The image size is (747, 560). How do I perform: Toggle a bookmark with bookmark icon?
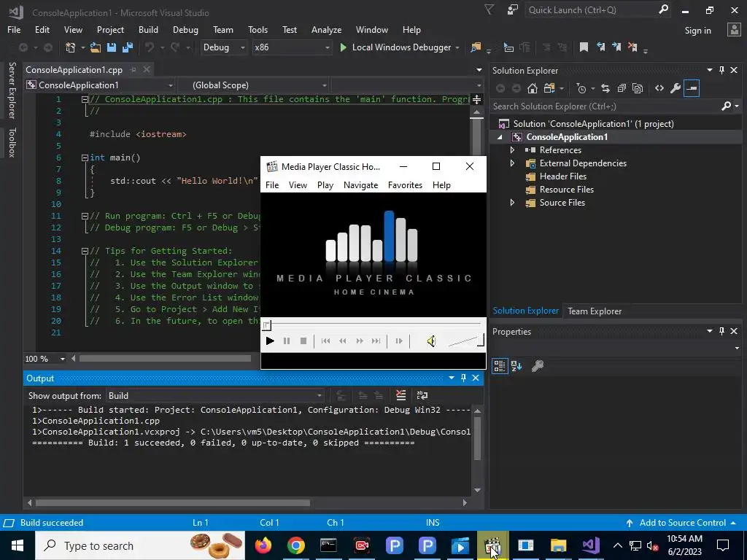[x=584, y=47]
